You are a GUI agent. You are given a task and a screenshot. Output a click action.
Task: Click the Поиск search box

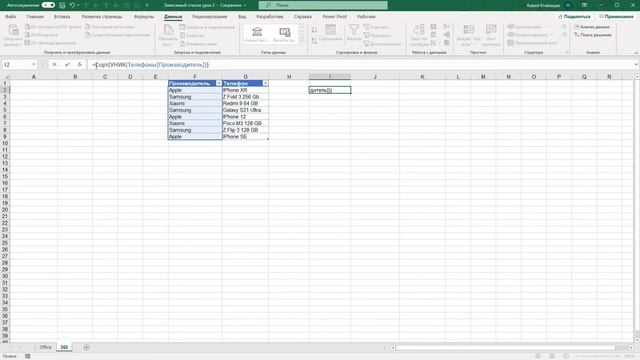(x=323, y=5)
